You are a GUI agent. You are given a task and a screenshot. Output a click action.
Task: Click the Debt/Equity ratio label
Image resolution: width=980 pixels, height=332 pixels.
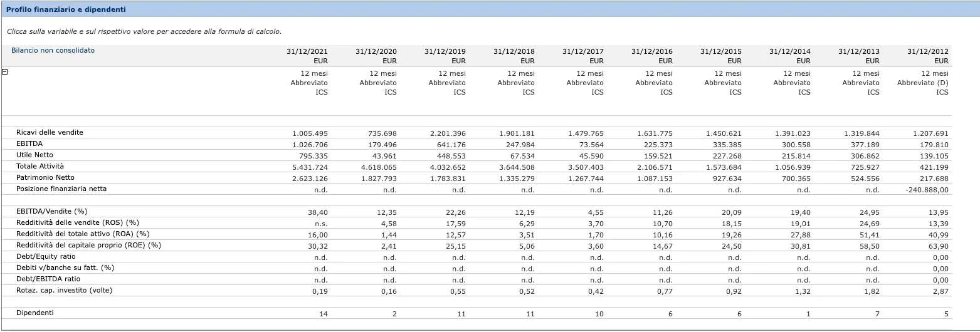(x=46, y=257)
